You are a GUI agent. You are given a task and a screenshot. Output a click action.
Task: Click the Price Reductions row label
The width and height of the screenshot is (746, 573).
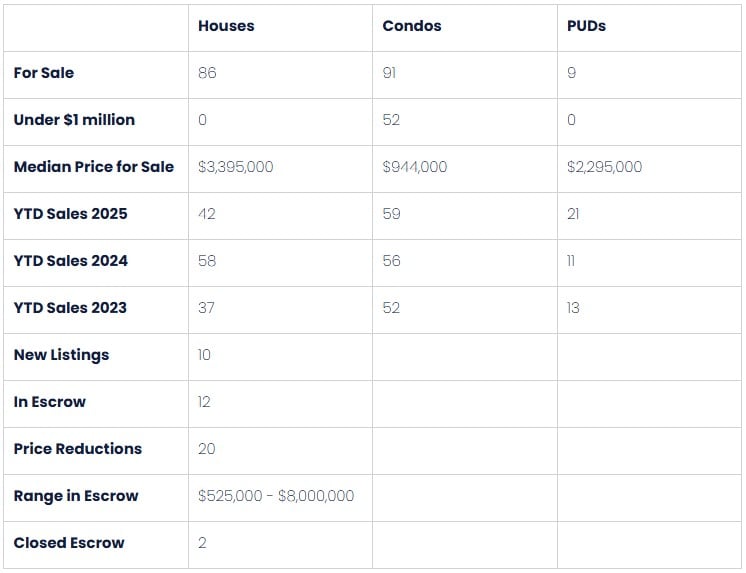[x=78, y=449]
